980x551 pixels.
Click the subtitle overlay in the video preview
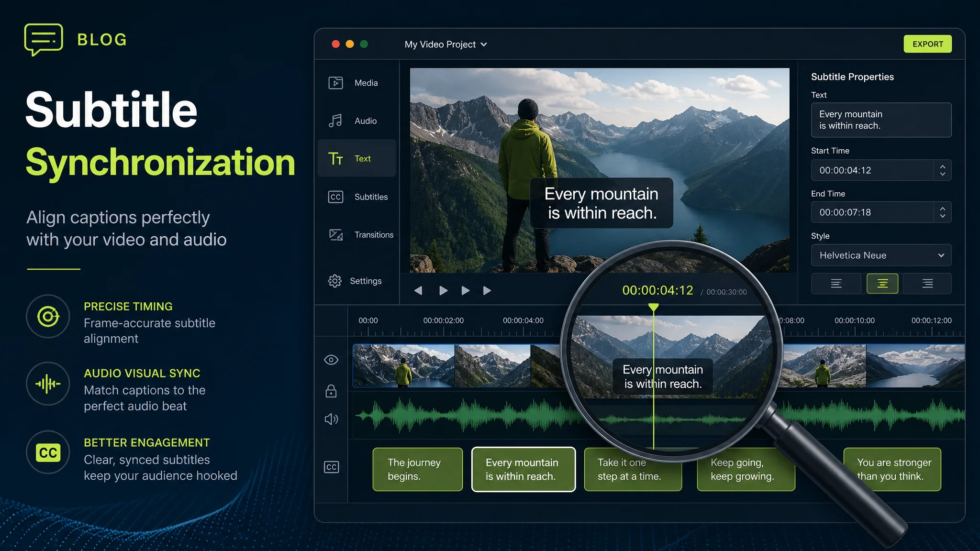click(x=601, y=203)
